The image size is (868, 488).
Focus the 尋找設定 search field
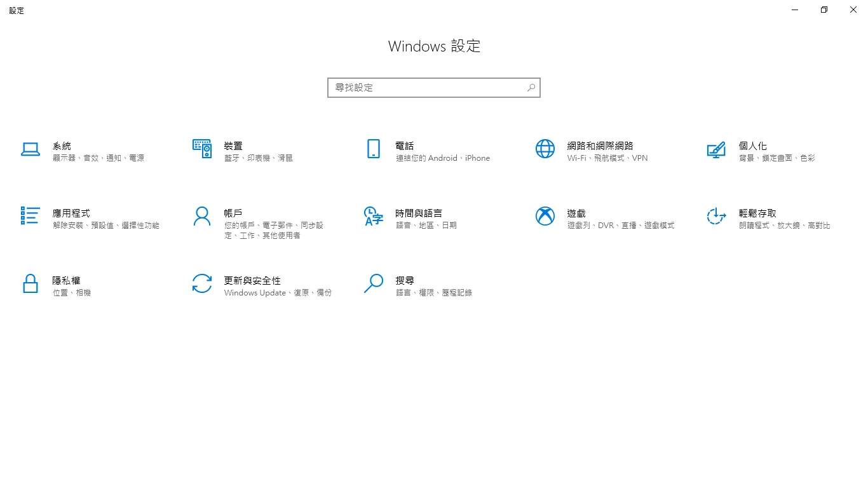coord(434,88)
